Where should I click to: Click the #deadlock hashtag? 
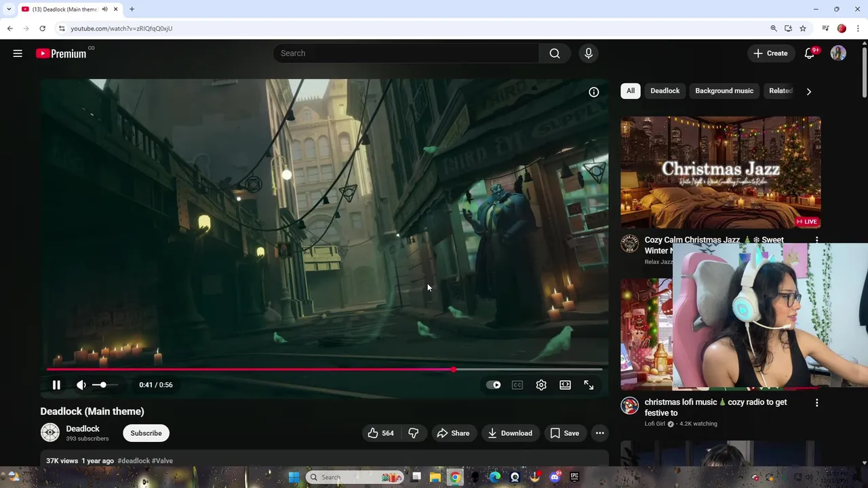(134, 461)
